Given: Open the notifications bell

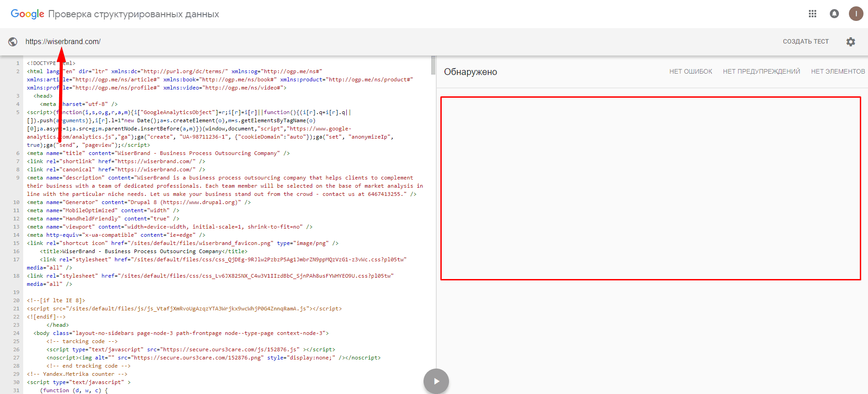Looking at the screenshot, I should point(834,14).
